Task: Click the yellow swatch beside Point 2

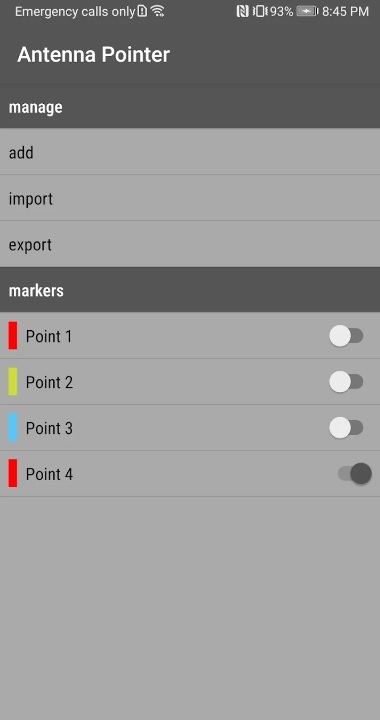Action: pyautogui.click(x=13, y=382)
